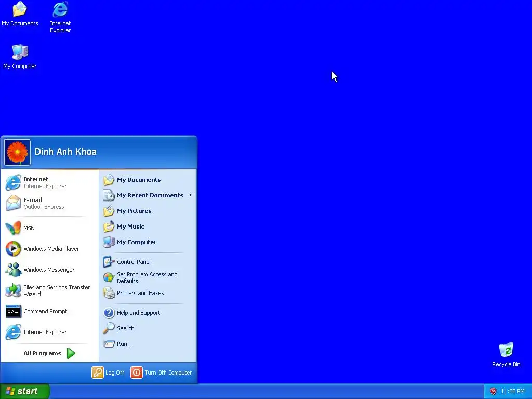Open My Pictures folder
Viewport: 532px width, 399px height.
148,211
